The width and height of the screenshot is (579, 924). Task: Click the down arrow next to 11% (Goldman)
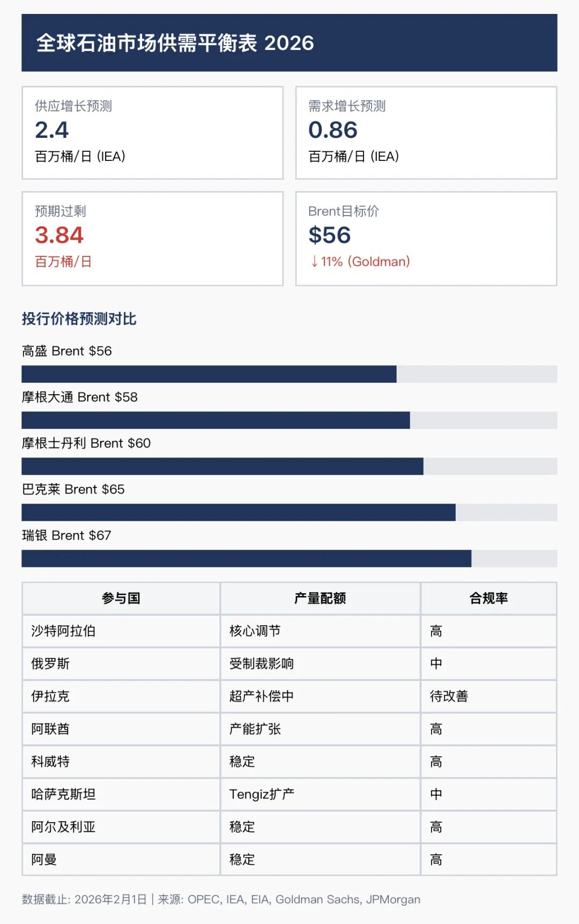point(314,262)
